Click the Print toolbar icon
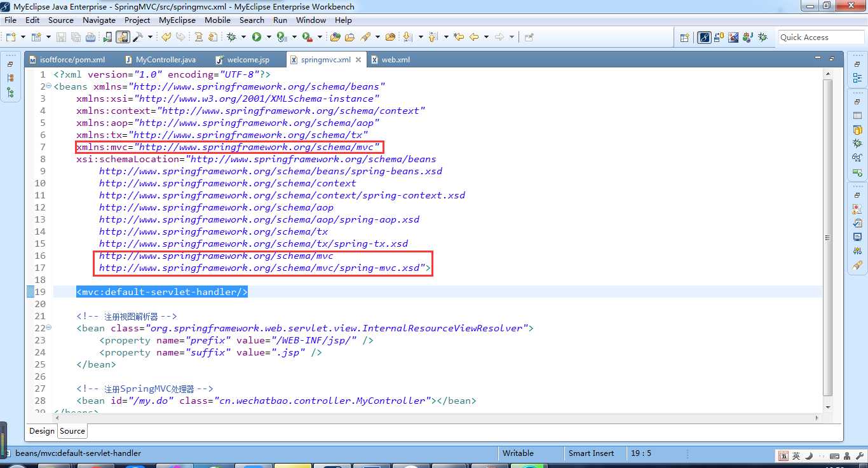This screenshot has height=468, width=868. pos(90,37)
